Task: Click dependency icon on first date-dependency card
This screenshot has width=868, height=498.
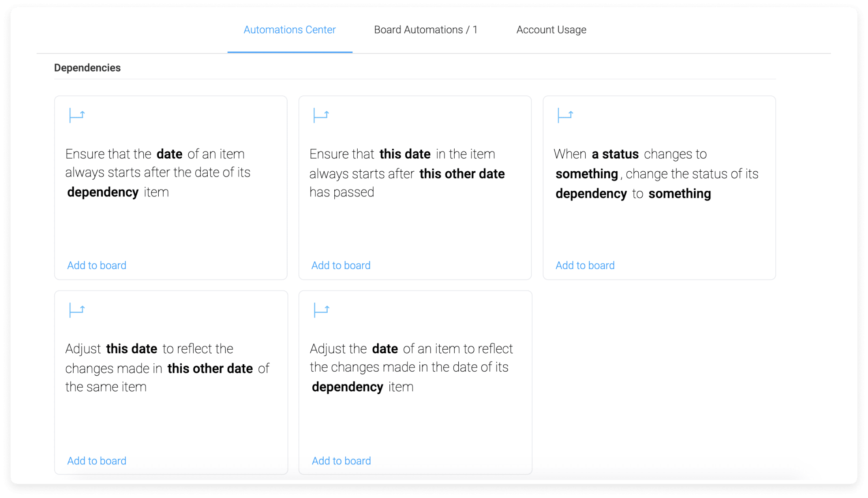Action: tap(77, 115)
